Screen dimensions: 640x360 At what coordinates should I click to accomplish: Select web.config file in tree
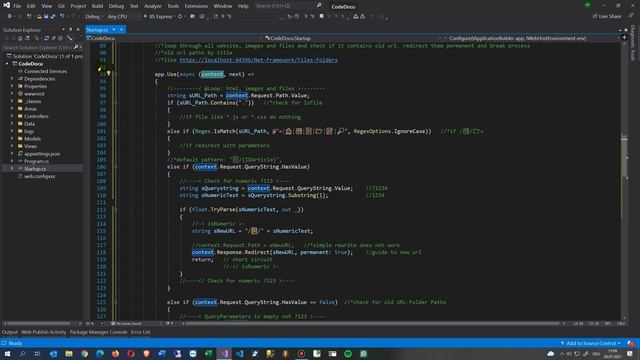click(39, 176)
